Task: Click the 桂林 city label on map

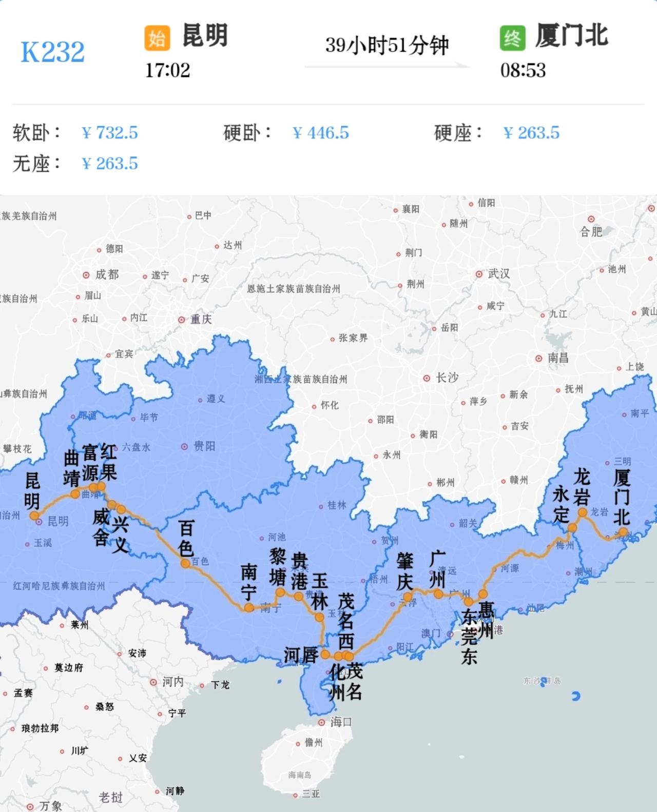Action: [x=337, y=505]
